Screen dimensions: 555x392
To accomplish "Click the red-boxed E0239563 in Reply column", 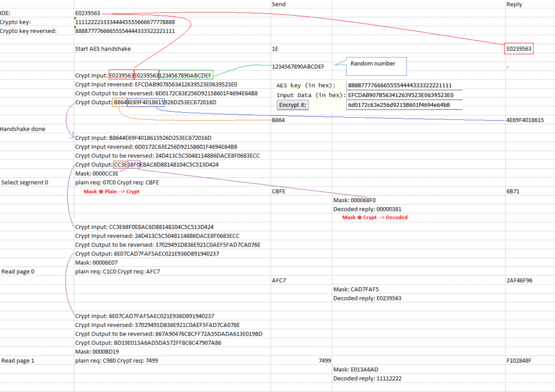I will pyautogui.click(x=519, y=48).
